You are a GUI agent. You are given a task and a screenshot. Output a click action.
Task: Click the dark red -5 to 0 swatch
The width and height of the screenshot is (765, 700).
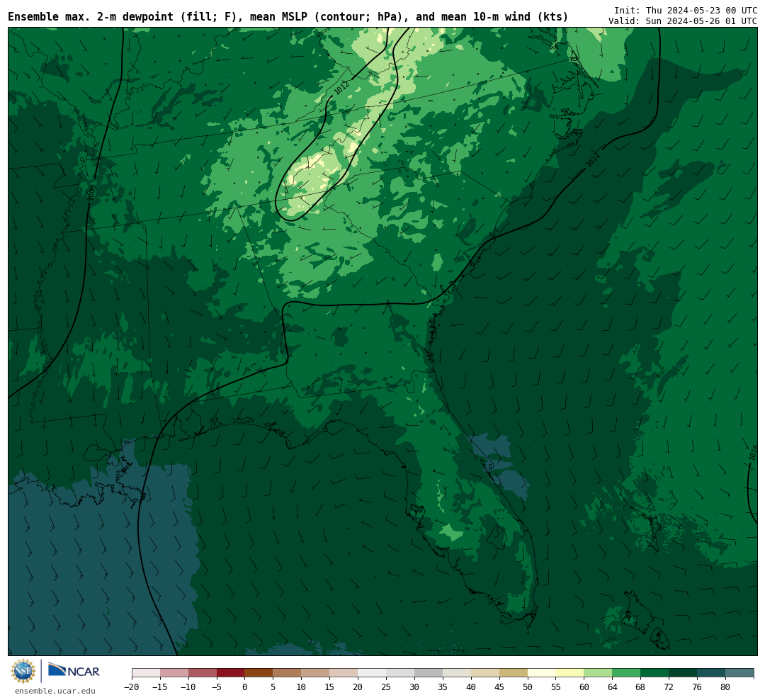point(231,673)
